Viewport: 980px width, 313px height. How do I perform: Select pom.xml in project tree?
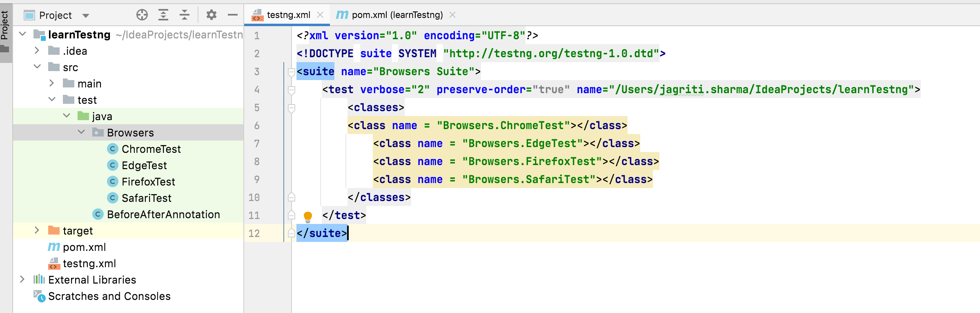pos(85,247)
